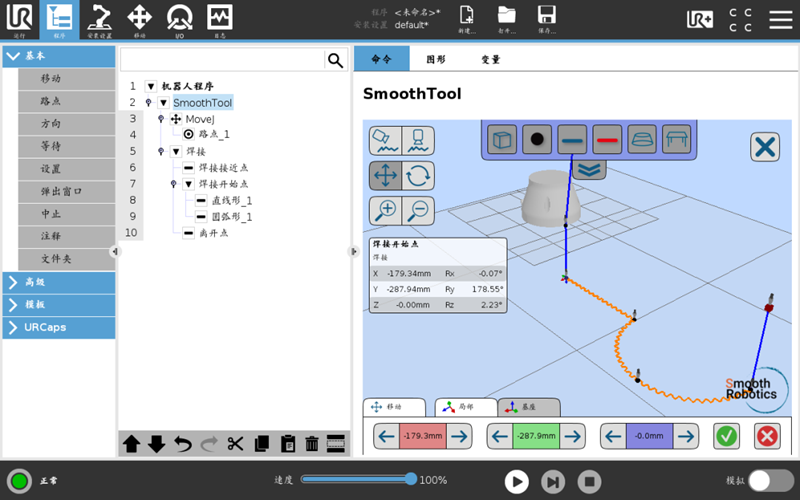Cut selected node with scissors icon
800x500 pixels.
click(x=235, y=444)
